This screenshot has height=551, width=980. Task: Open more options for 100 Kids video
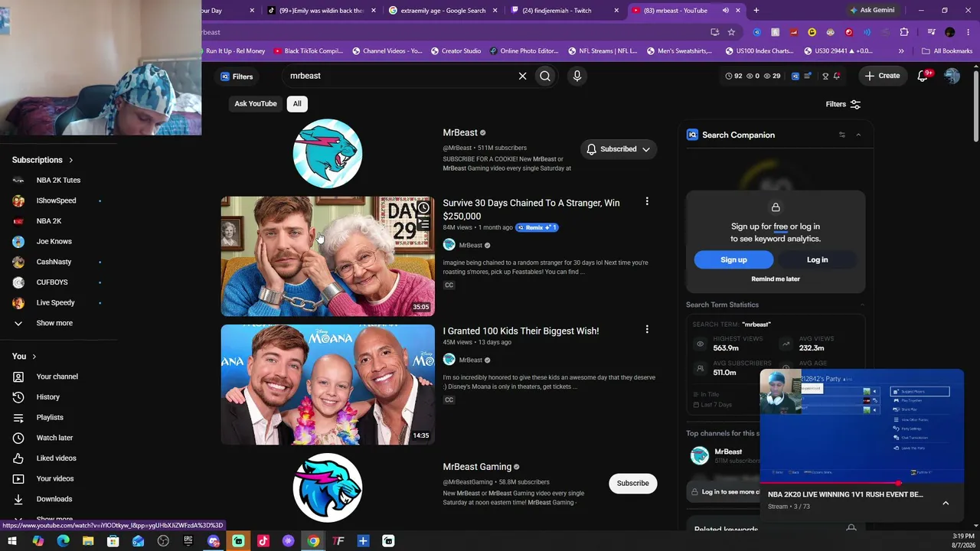click(x=647, y=330)
